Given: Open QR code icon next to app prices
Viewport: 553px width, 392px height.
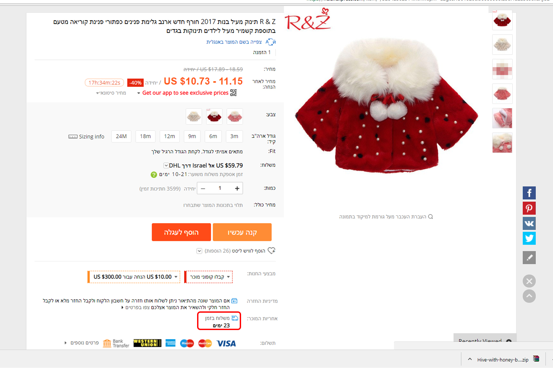Looking at the screenshot, I should [233, 93].
